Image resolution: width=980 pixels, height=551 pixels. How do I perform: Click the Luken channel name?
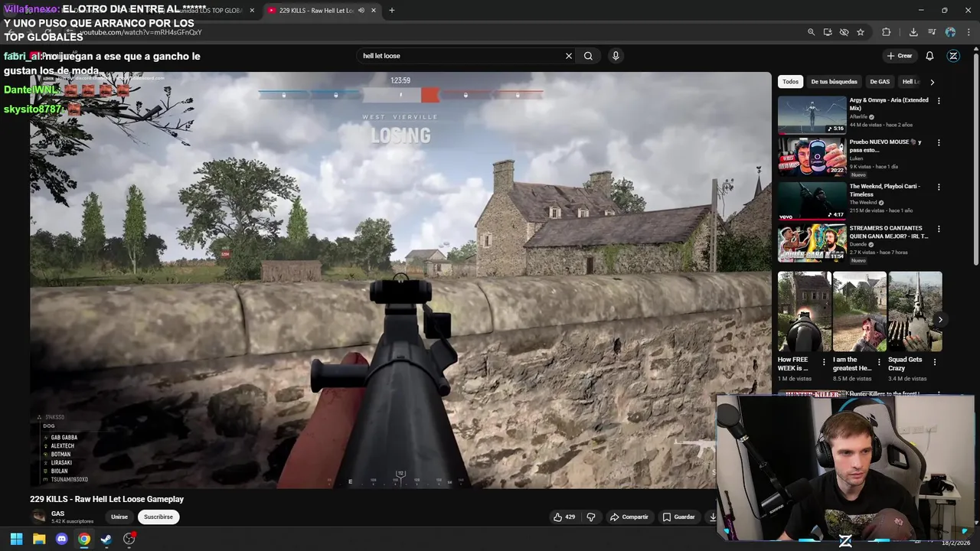856,158
